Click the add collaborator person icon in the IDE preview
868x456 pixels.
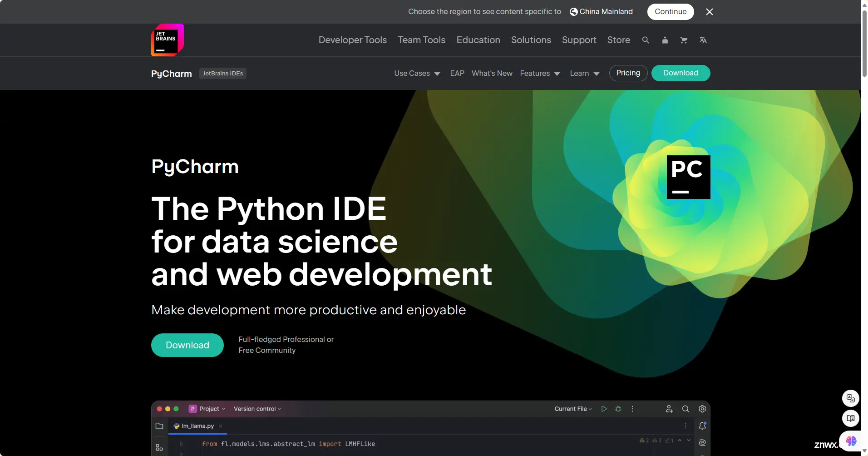click(x=669, y=409)
